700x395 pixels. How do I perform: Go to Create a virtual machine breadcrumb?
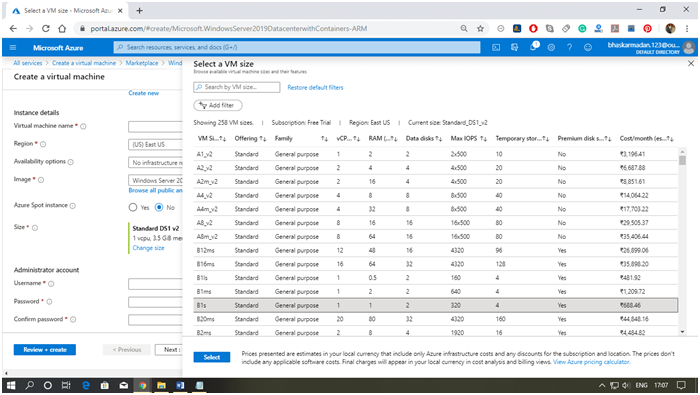point(84,63)
